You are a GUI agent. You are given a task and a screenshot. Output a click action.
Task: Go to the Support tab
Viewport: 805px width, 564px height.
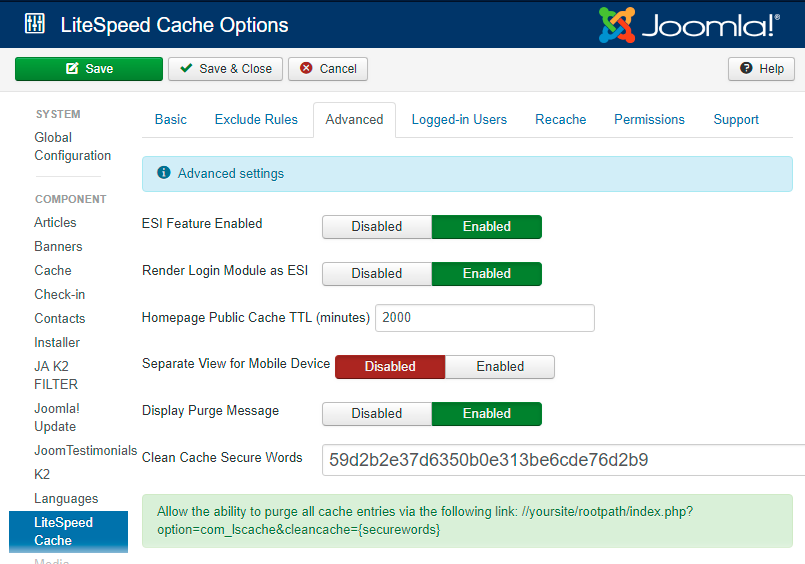point(736,120)
